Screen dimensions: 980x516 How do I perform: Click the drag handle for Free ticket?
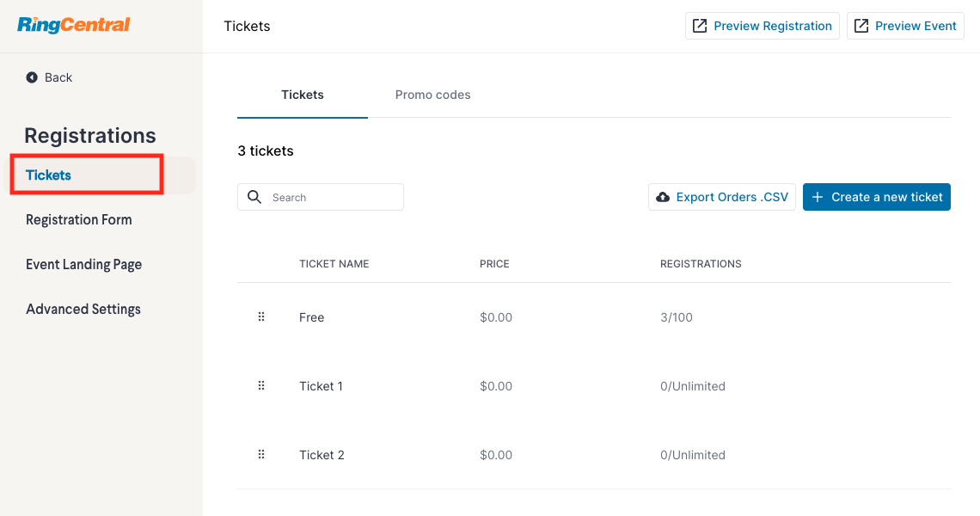(261, 317)
